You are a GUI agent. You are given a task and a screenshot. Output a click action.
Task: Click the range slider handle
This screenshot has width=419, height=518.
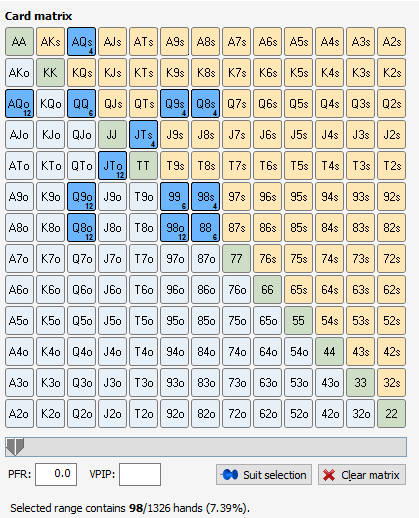tap(15, 447)
